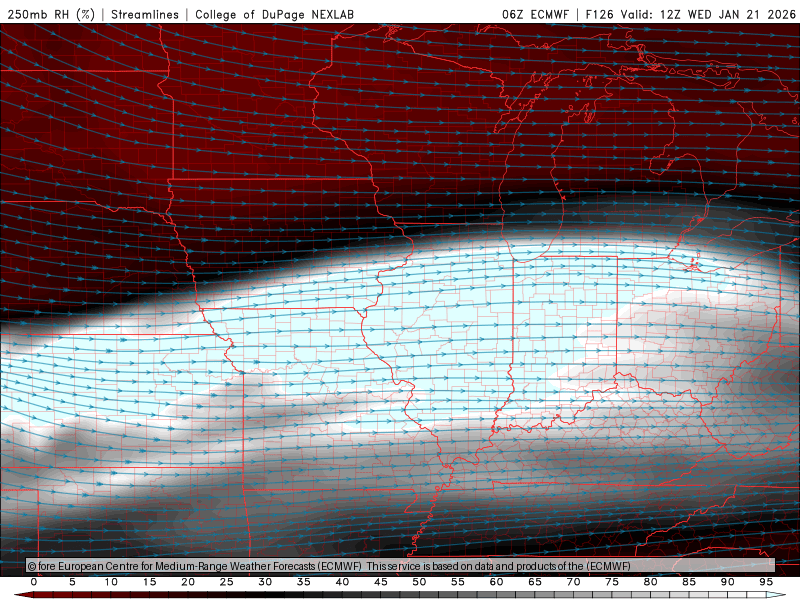Image resolution: width=800 pixels, height=600 pixels.
Task: Click the "06Z ECMWF" model run label
Action: click(535, 14)
